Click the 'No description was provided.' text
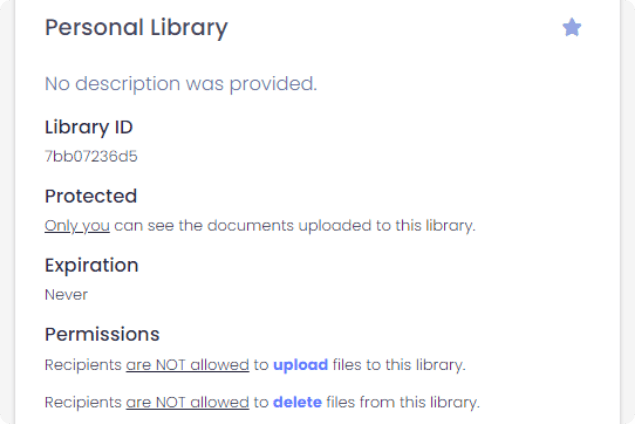 pyautogui.click(x=181, y=83)
